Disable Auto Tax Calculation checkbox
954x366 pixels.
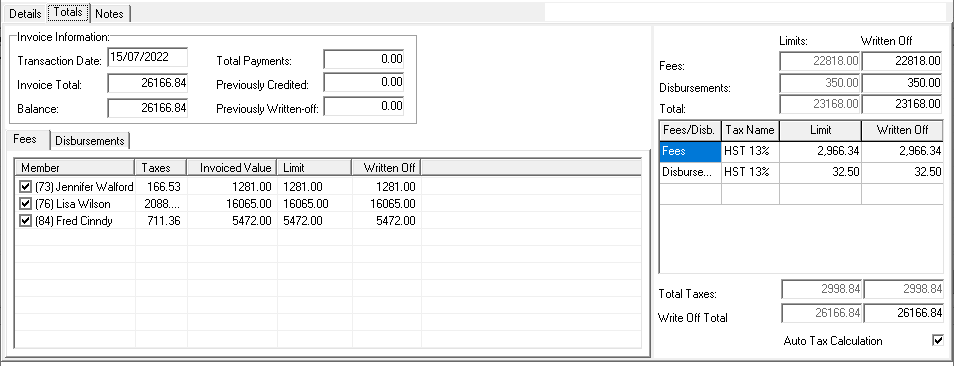click(938, 340)
